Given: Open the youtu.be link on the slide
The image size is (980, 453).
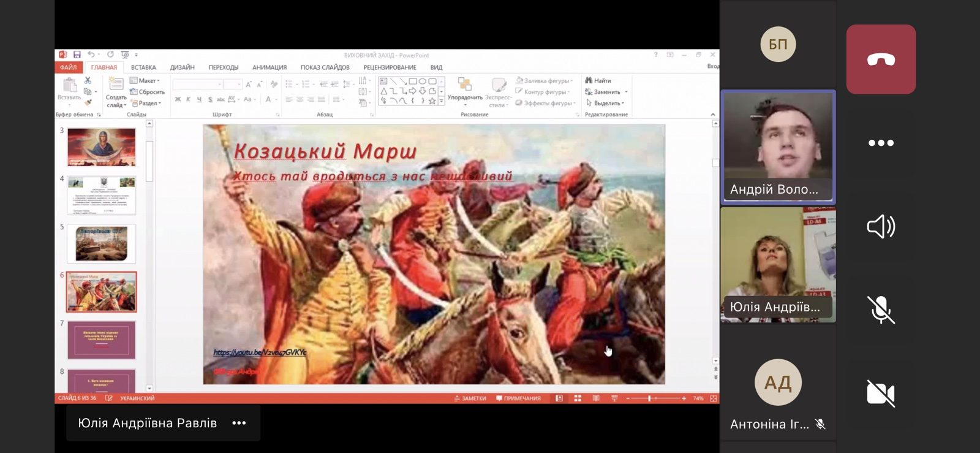Looking at the screenshot, I should point(259,352).
